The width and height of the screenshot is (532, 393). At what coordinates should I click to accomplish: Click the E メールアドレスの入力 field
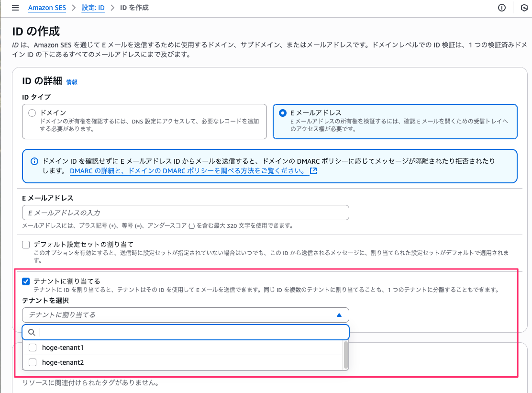point(185,213)
